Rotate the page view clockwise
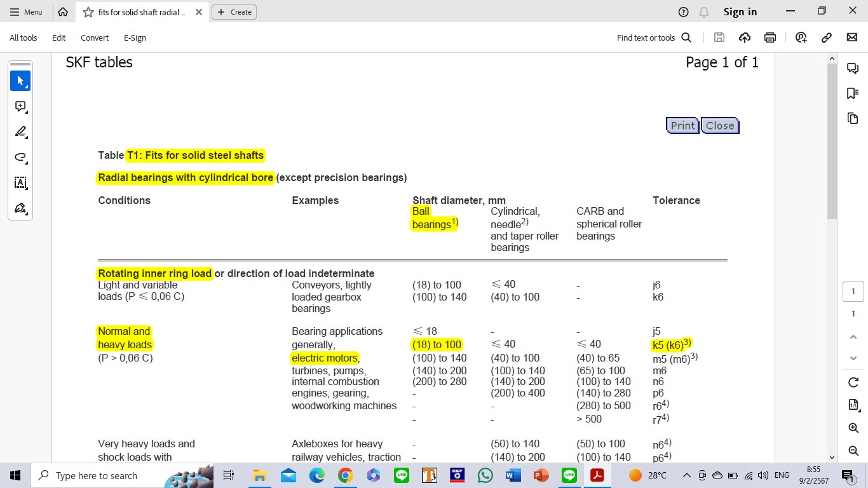Screen dimensions: 868x488 pyautogui.click(x=853, y=382)
